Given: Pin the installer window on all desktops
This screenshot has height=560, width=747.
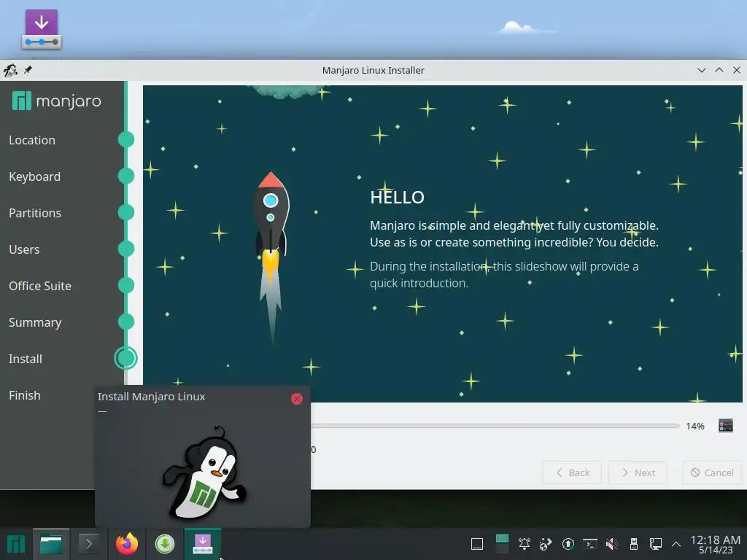Looking at the screenshot, I should [28, 70].
